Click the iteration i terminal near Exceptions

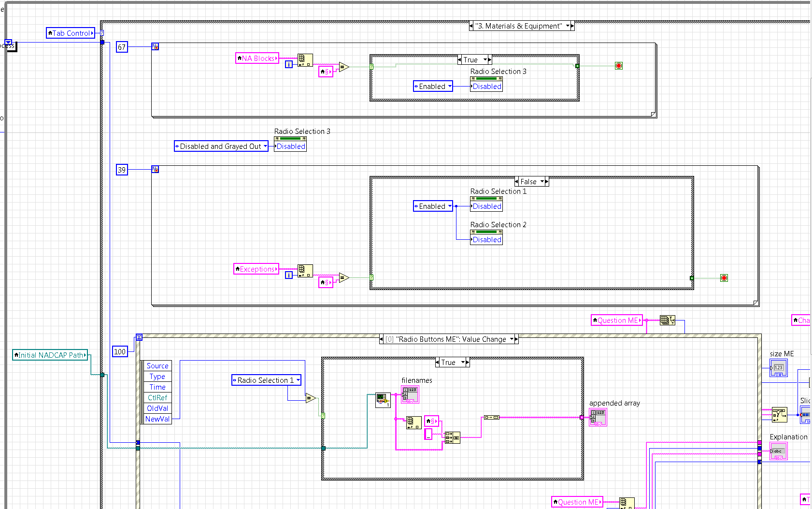(289, 275)
